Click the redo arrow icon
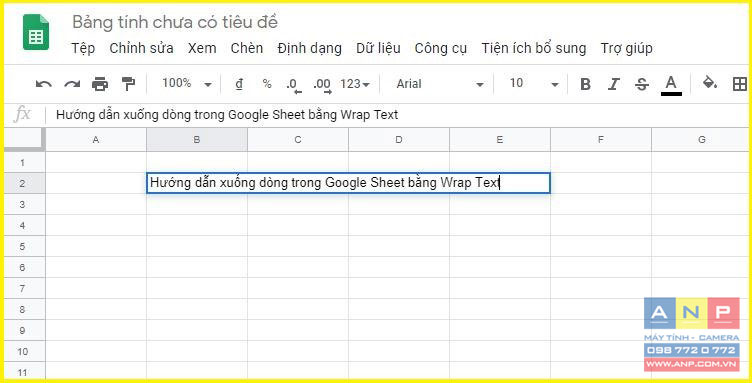The image size is (752, 383). [x=72, y=84]
